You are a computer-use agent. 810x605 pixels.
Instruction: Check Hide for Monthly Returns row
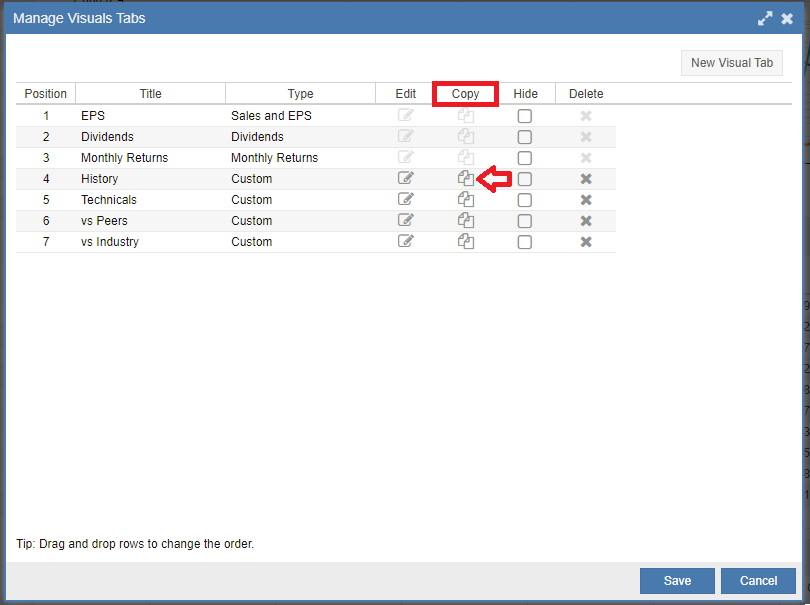point(525,158)
